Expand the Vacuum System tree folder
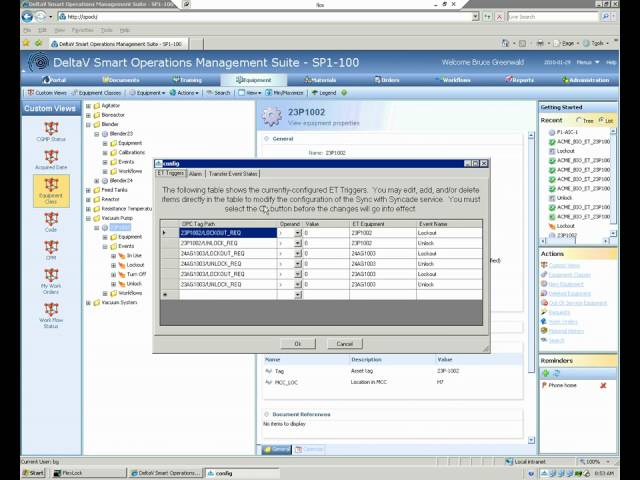 coord(88,303)
